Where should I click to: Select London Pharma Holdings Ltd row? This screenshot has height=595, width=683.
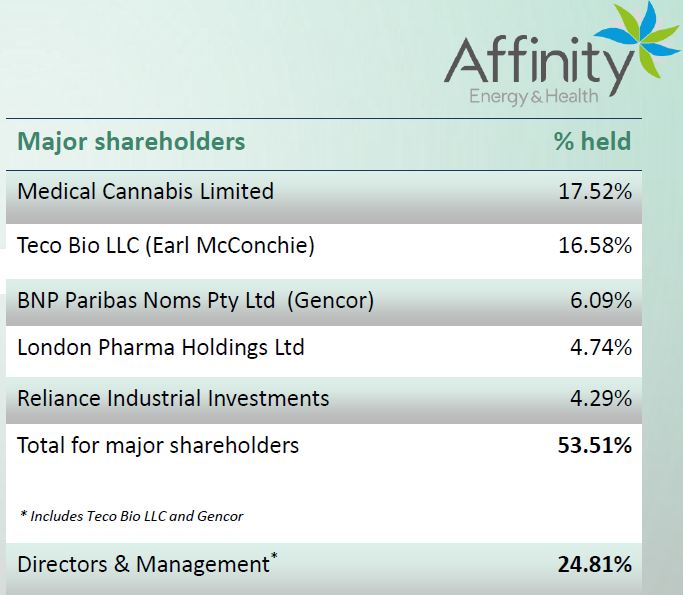[161, 348]
